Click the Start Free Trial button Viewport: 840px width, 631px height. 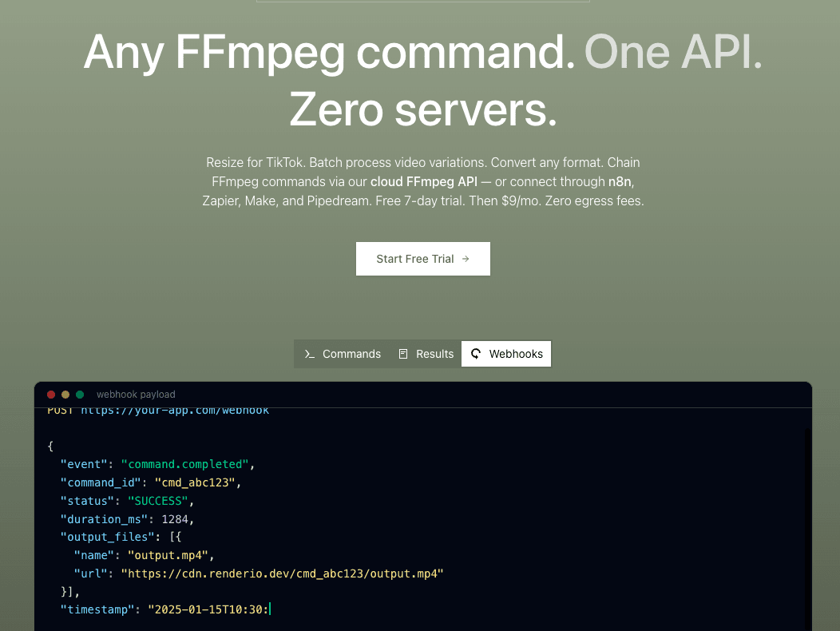coord(422,259)
